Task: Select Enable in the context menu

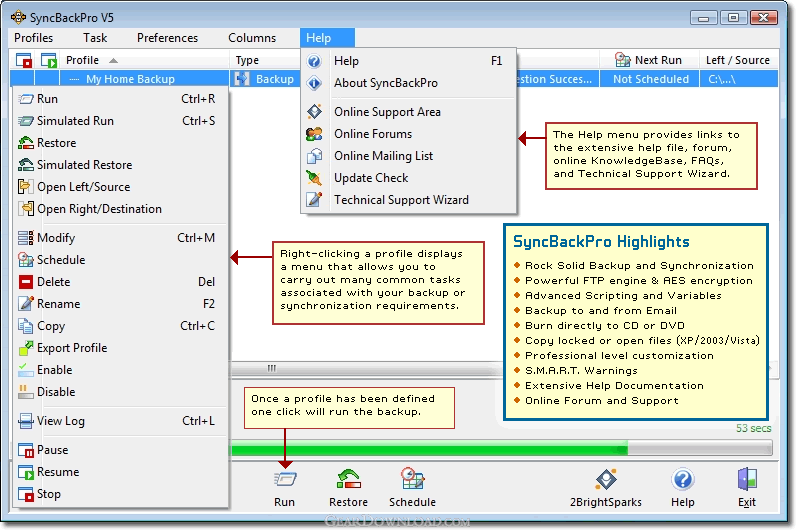Action: 120,370
